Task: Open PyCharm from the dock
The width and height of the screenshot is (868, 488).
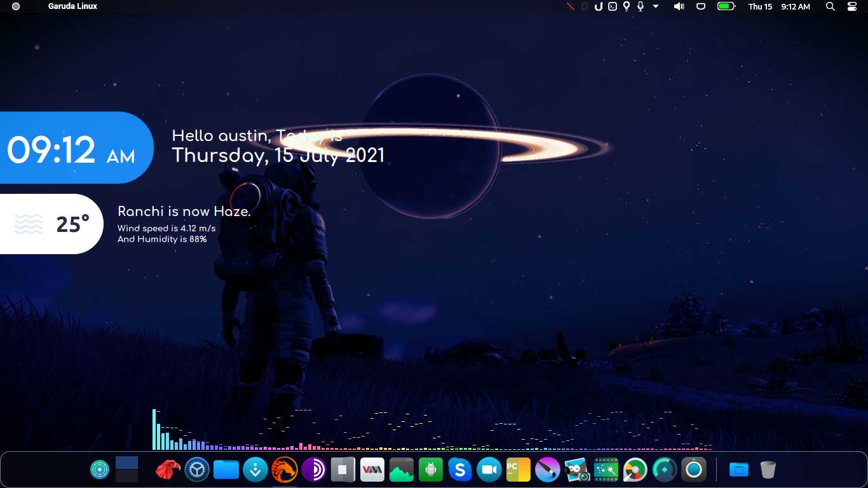Action: point(519,470)
